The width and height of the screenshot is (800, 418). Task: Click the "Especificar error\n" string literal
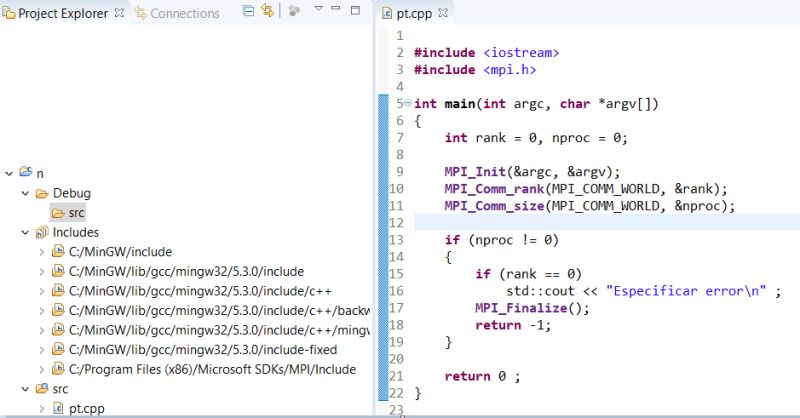click(x=686, y=291)
